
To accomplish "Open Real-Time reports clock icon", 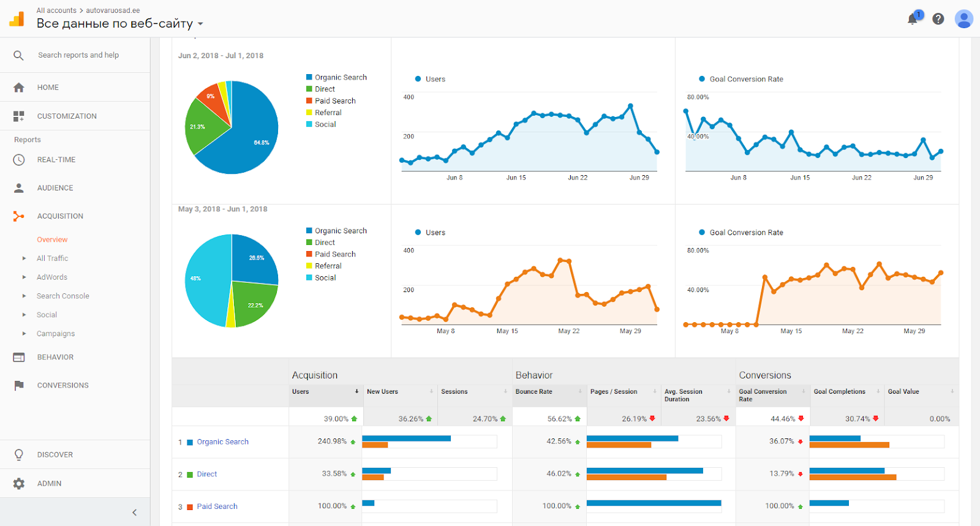I will click(x=19, y=160).
